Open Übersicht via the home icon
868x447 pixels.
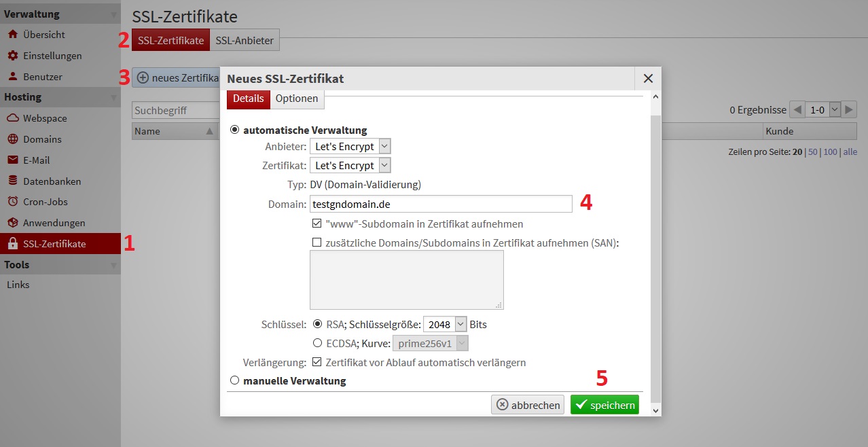12,35
